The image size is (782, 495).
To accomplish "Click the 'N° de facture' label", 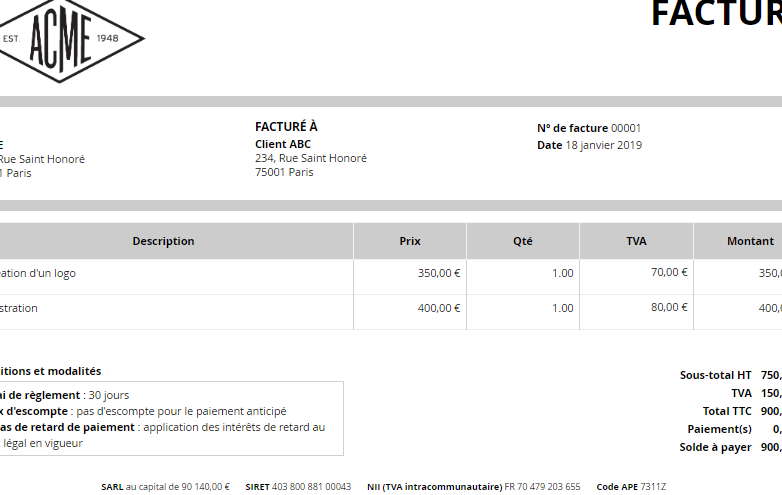I will [x=573, y=128].
